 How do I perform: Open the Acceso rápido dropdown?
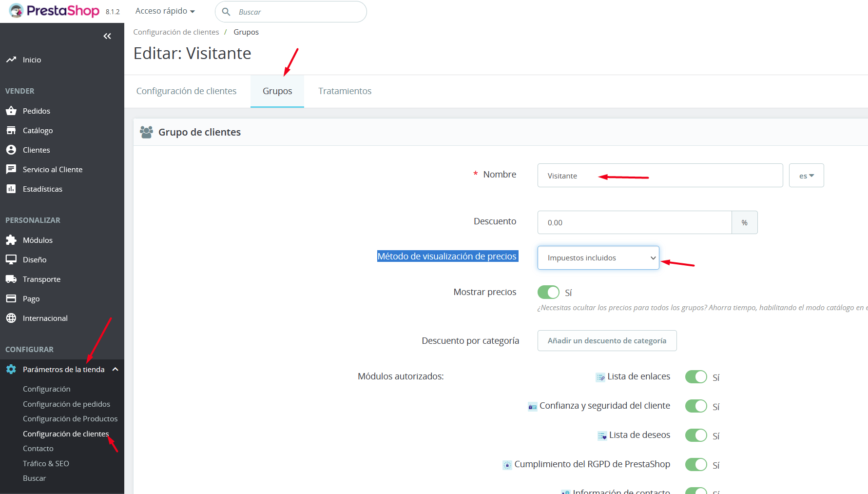click(x=165, y=11)
